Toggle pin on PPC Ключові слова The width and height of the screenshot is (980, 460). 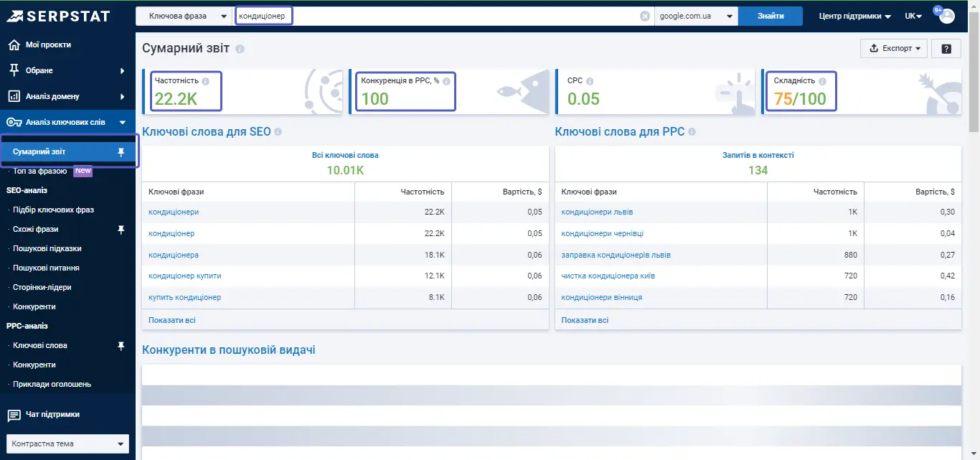pyautogui.click(x=121, y=345)
